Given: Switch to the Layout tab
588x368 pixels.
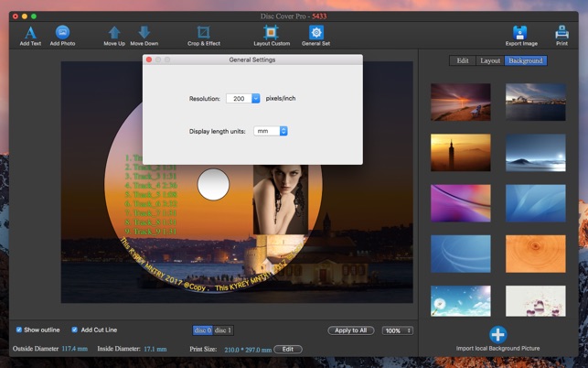Looking at the screenshot, I should point(490,60).
